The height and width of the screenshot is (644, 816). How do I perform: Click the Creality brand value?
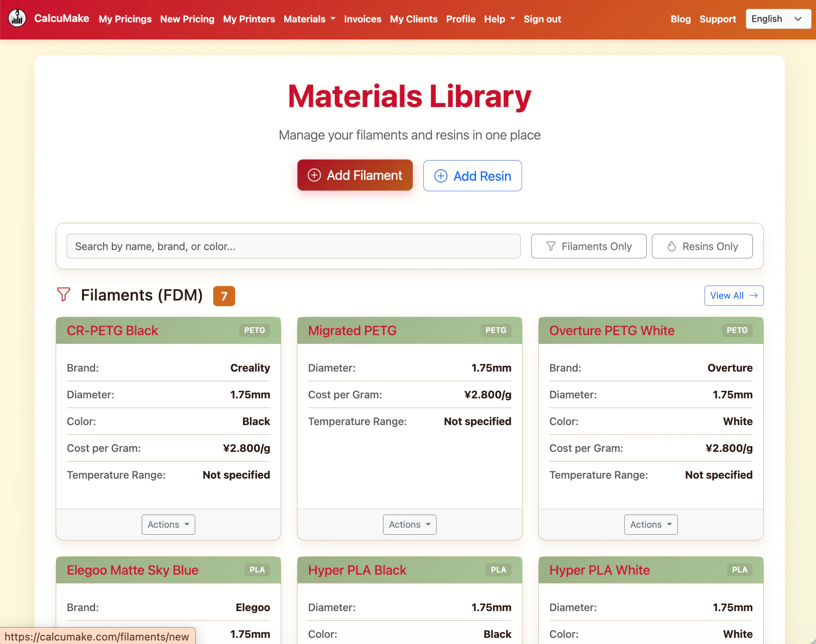click(250, 368)
